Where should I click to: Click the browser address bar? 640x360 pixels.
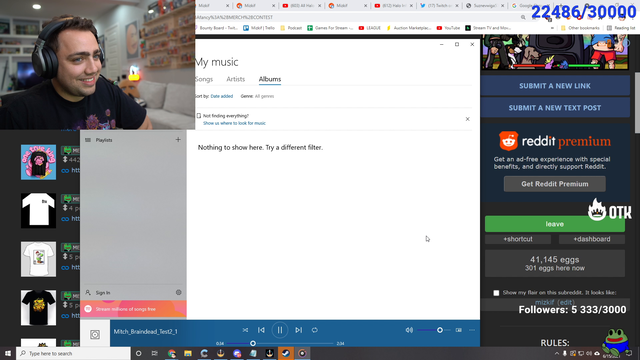tap(355, 17)
